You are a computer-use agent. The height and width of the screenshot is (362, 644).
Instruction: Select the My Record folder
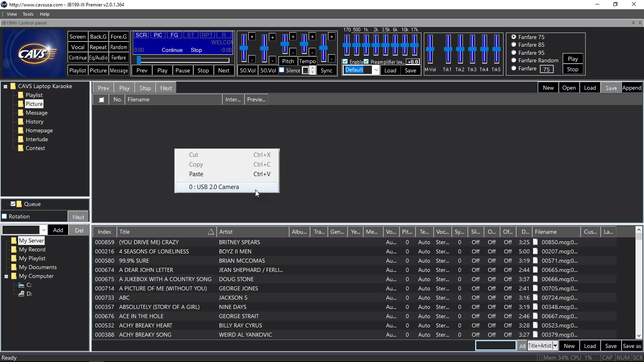(32, 249)
